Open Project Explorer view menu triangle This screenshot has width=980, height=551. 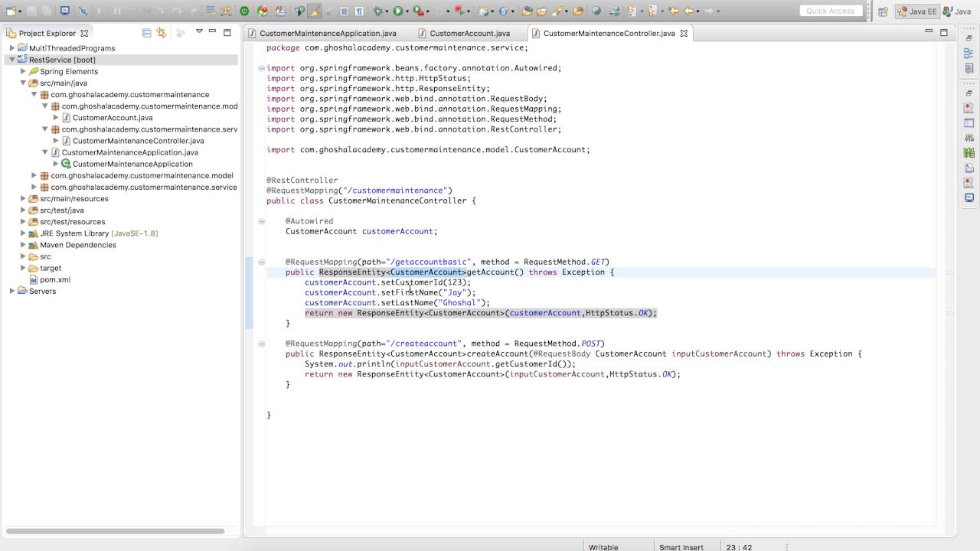[x=199, y=32]
